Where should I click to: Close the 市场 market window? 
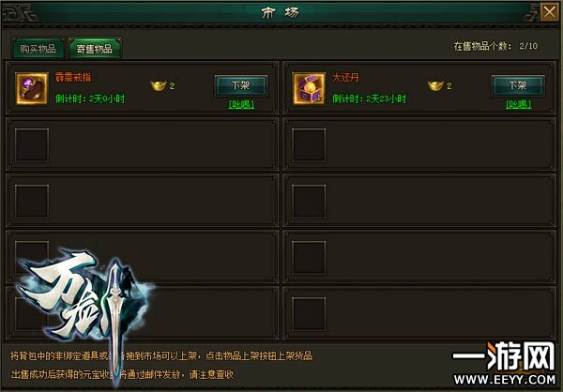(549, 12)
